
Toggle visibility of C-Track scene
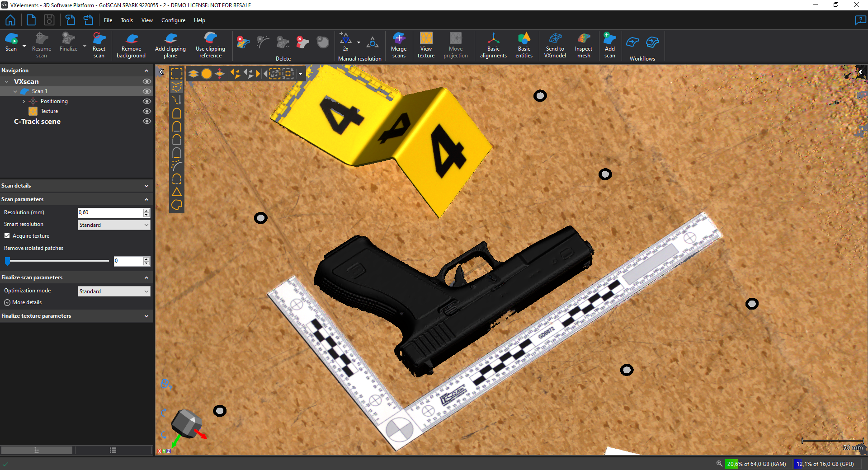(147, 122)
